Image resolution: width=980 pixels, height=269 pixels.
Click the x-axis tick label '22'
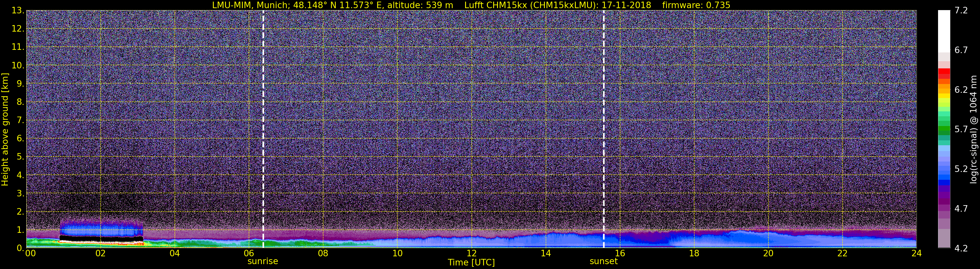click(842, 253)
